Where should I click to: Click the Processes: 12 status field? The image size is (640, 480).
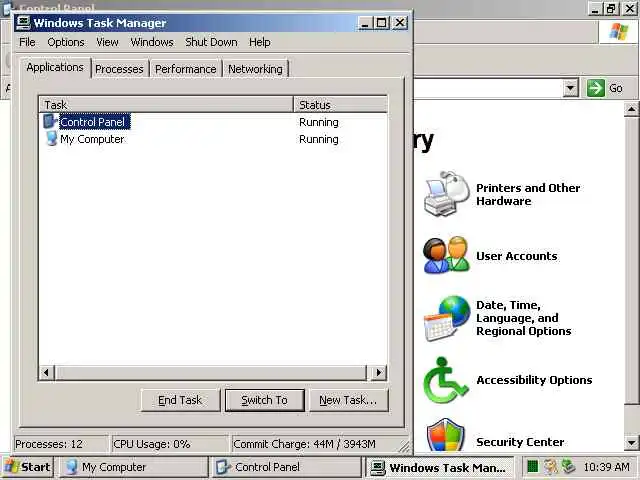61,444
